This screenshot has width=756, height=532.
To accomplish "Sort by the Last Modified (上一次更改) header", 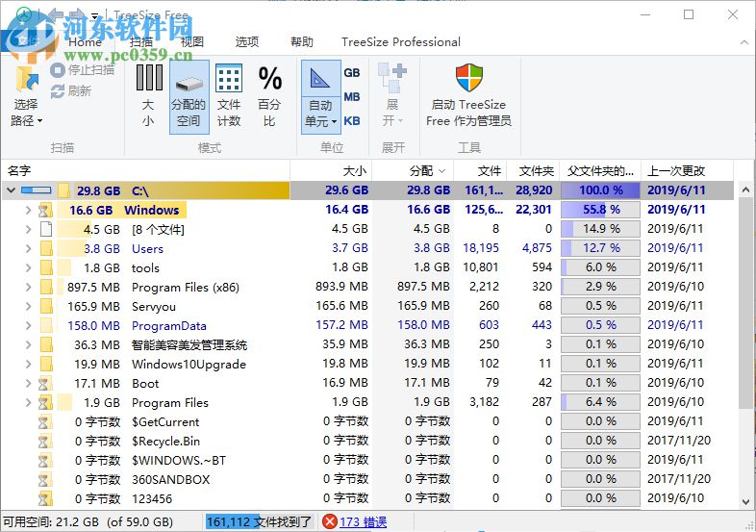I will [687, 170].
